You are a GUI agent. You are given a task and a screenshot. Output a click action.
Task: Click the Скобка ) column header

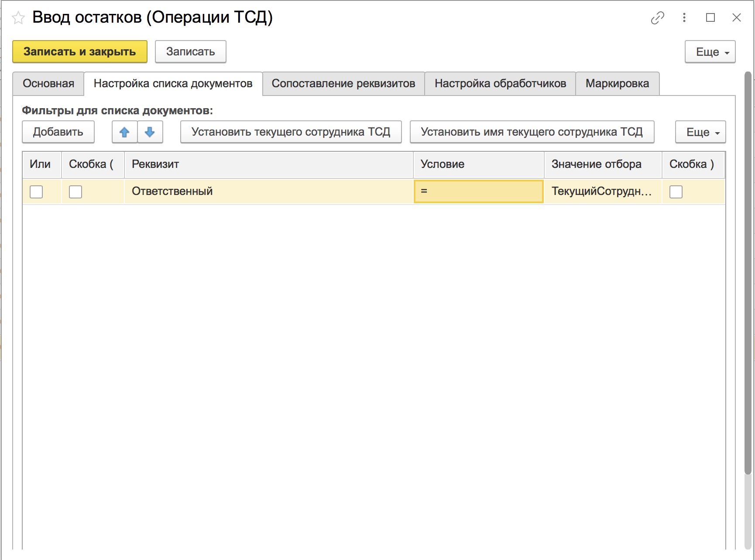pos(693,164)
